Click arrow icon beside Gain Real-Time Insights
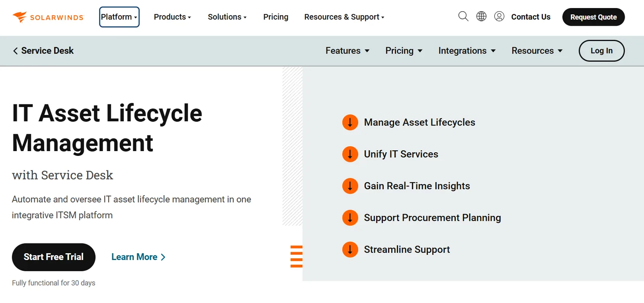This screenshot has height=303, width=644. [350, 186]
